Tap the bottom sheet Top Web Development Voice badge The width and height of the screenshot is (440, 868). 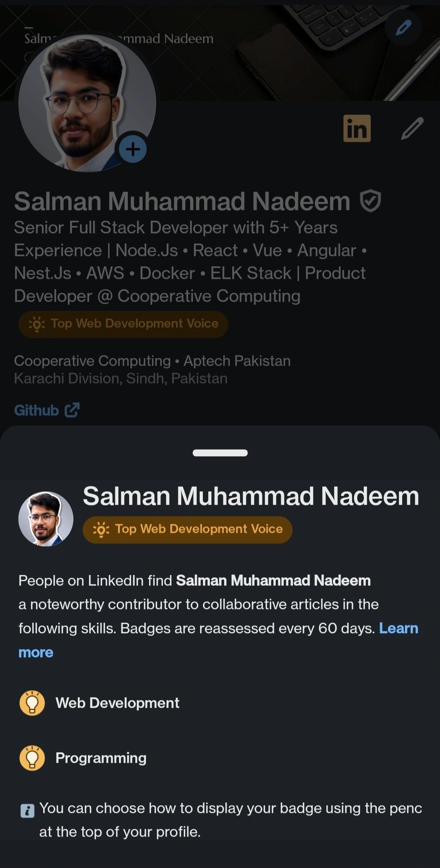(187, 530)
